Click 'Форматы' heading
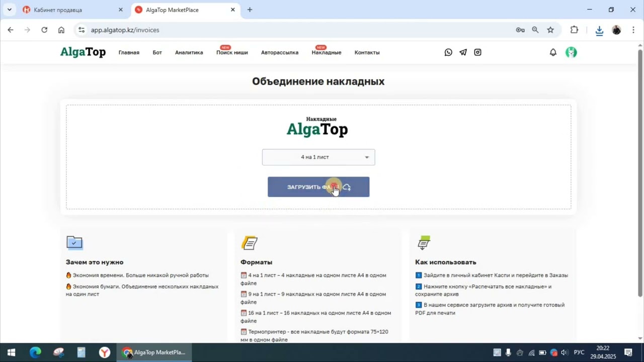Screen dimensions: 644x362 256,262
